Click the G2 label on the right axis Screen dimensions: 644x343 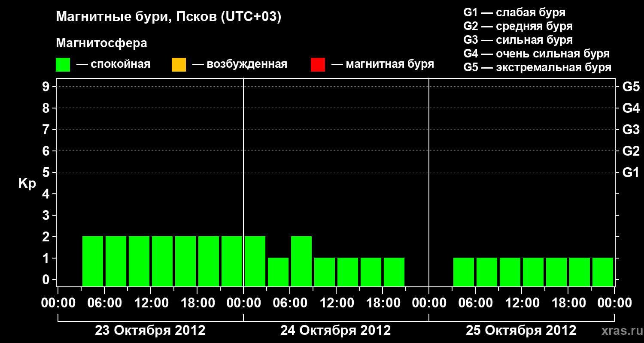[631, 151]
